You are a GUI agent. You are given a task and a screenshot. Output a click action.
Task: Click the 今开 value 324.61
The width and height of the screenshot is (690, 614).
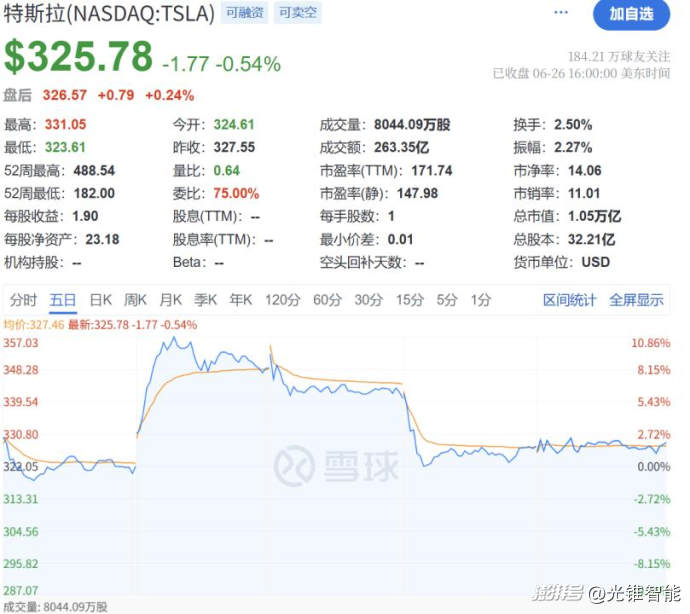[234, 125]
